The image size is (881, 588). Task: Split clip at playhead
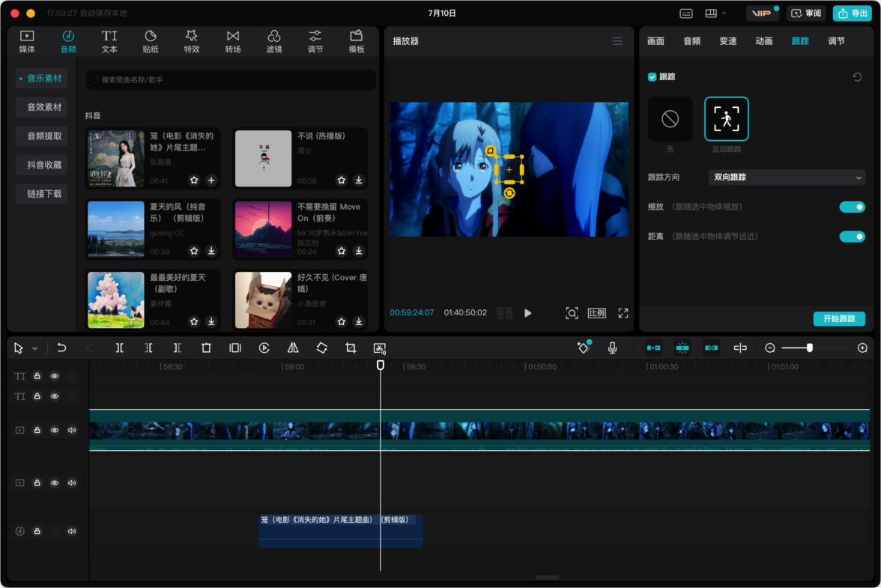coord(120,348)
